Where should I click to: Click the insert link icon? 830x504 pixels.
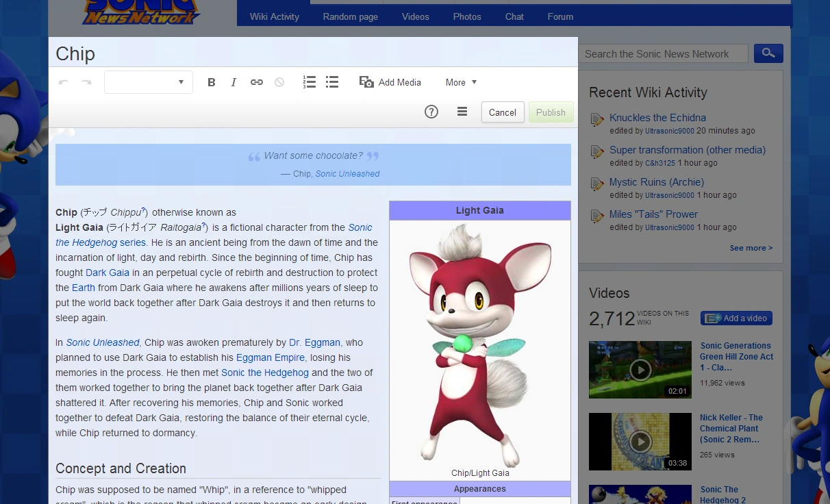(257, 82)
